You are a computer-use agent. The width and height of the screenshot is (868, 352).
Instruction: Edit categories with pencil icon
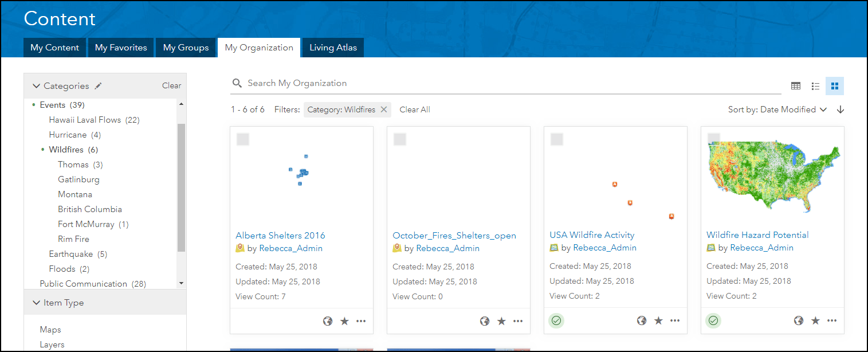99,86
